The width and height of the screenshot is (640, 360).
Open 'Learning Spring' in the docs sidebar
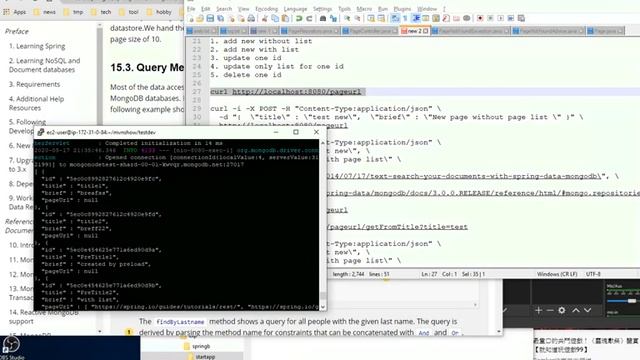[37, 46]
